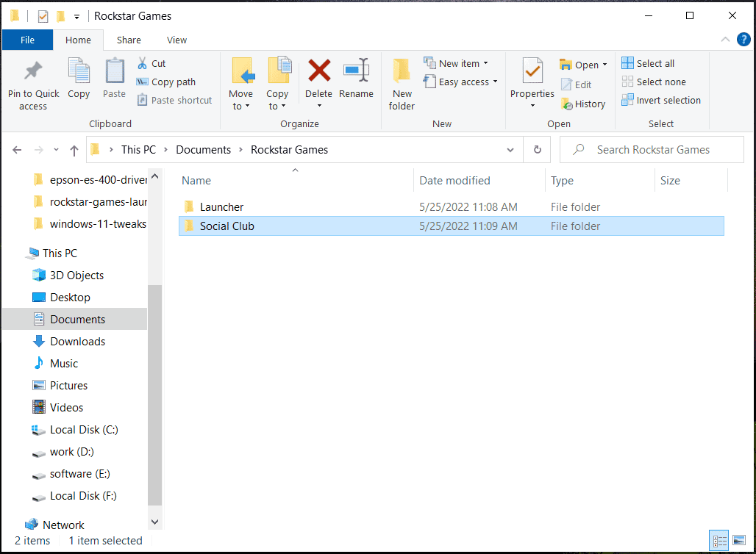Create a New folder

[402, 84]
